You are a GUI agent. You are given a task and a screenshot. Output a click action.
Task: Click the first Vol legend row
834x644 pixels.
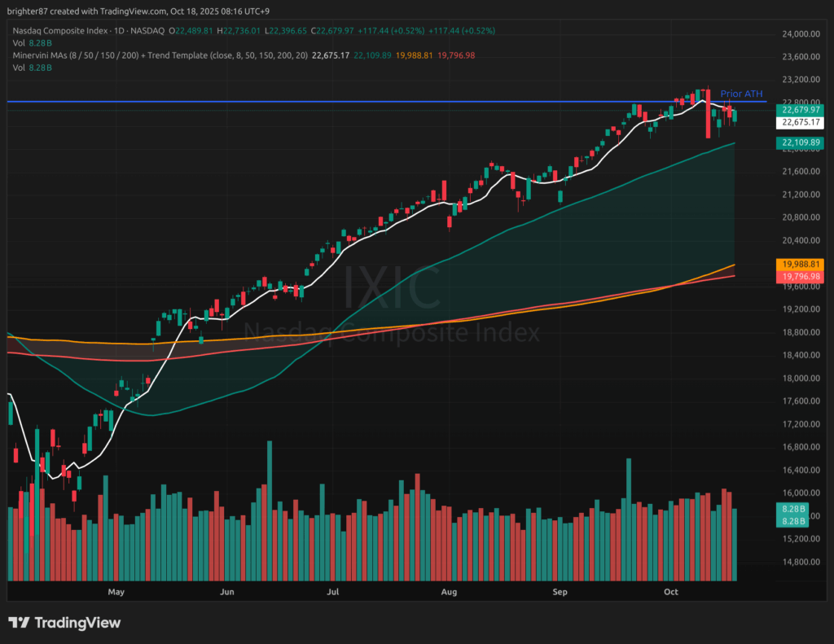[33, 42]
